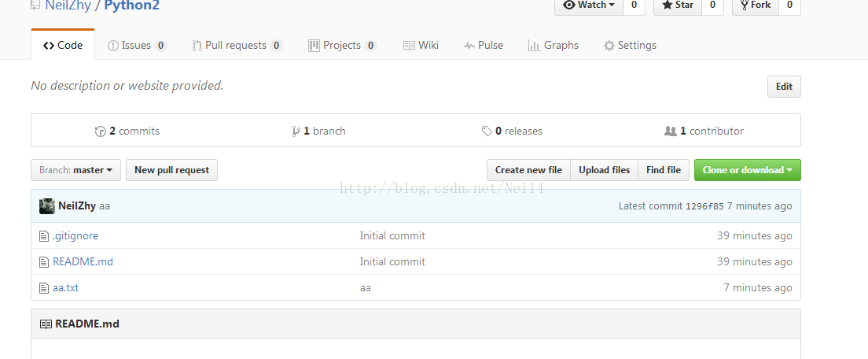View the watchers count next to Watch
Viewport: 868px width, 359px height.
(x=634, y=6)
